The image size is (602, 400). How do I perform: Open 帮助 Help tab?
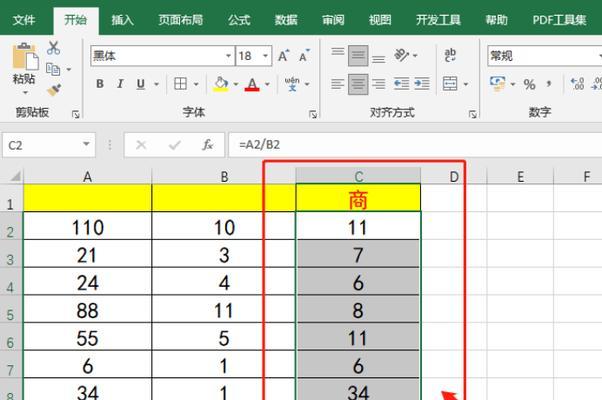click(x=496, y=20)
